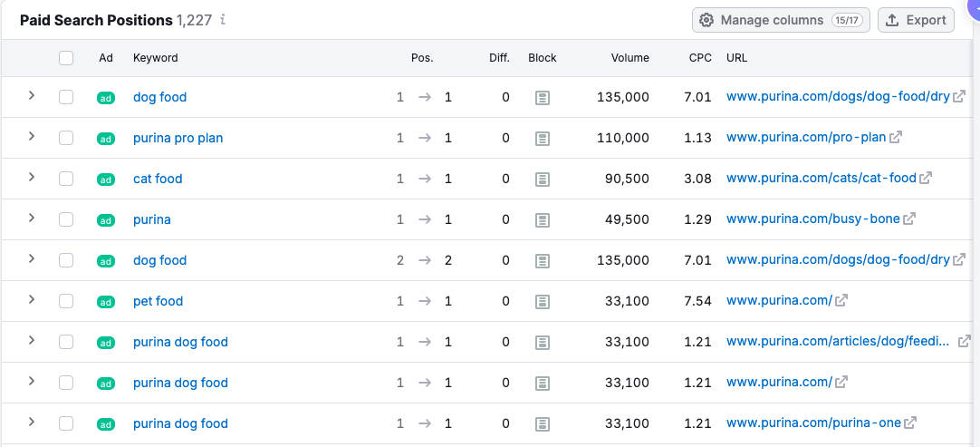This screenshot has width=980, height=447.
Task: Open external link icon for pro-plan URL
Action: [896, 138]
